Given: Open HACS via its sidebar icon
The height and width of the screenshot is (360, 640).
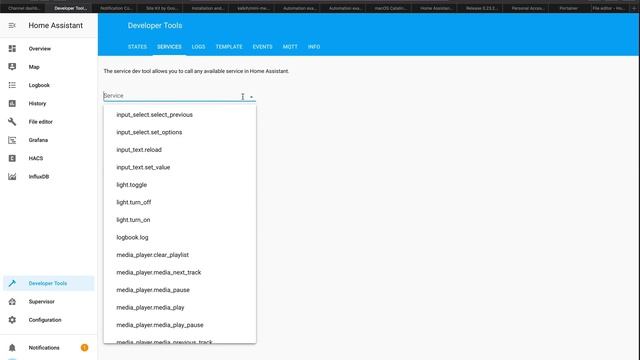Looking at the screenshot, I should [x=12, y=158].
